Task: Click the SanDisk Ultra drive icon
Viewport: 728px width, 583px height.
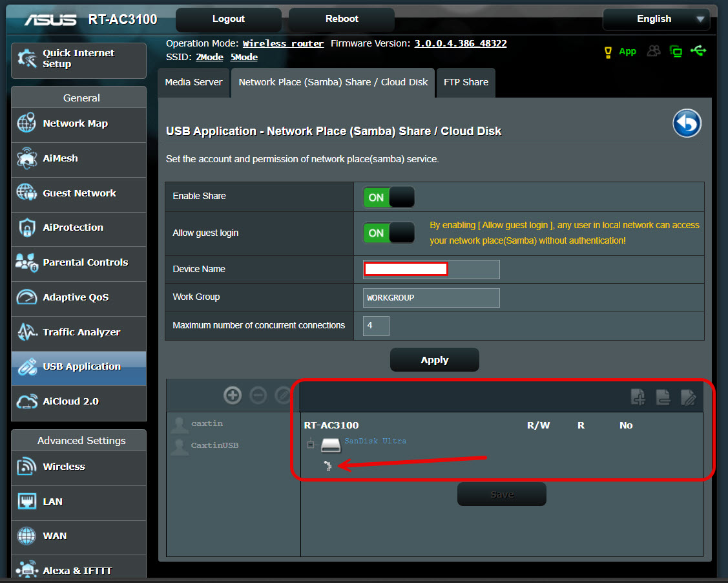Action: coord(331,445)
